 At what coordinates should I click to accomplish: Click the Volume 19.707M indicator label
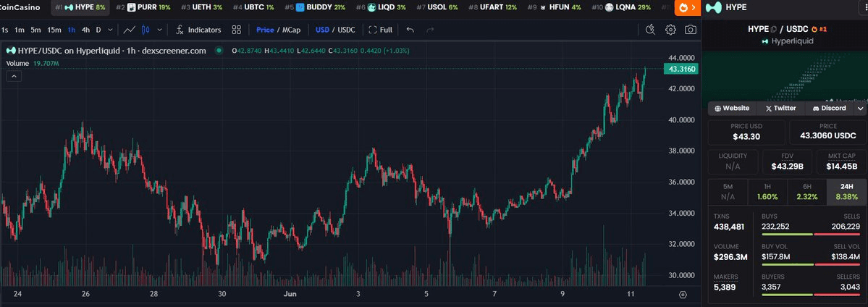(x=33, y=63)
